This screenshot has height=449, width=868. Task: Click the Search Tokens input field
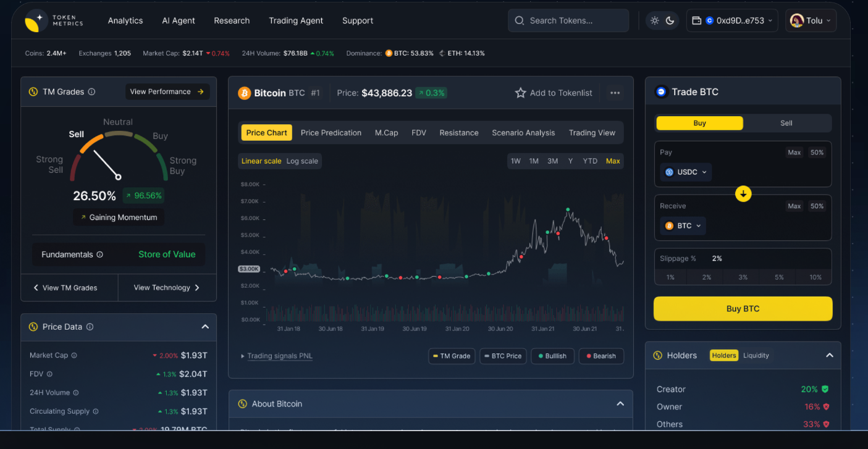pyautogui.click(x=568, y=20)
